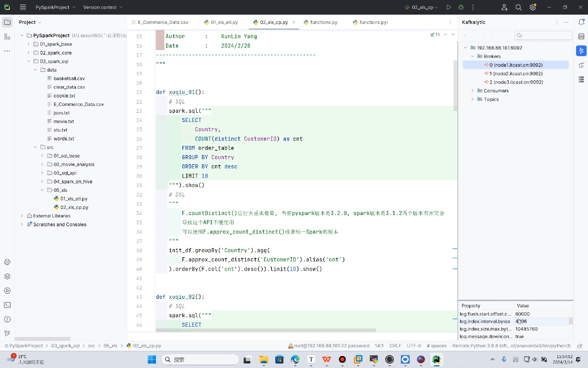588x368 pixels.
Task: Open the Terminal tool window
Action: coord(7,305)
